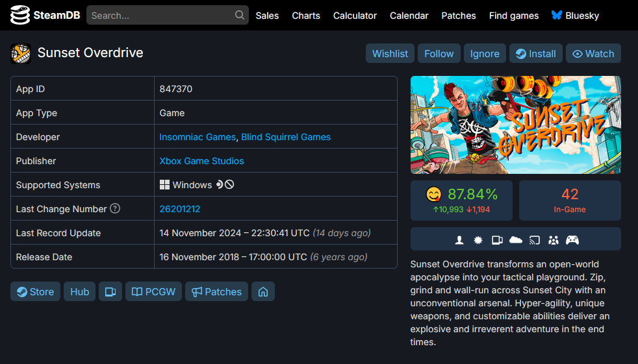Click the Remote Play on Tablet icon
Viewport: 638px width, 364px height.
tap(497, 240)
